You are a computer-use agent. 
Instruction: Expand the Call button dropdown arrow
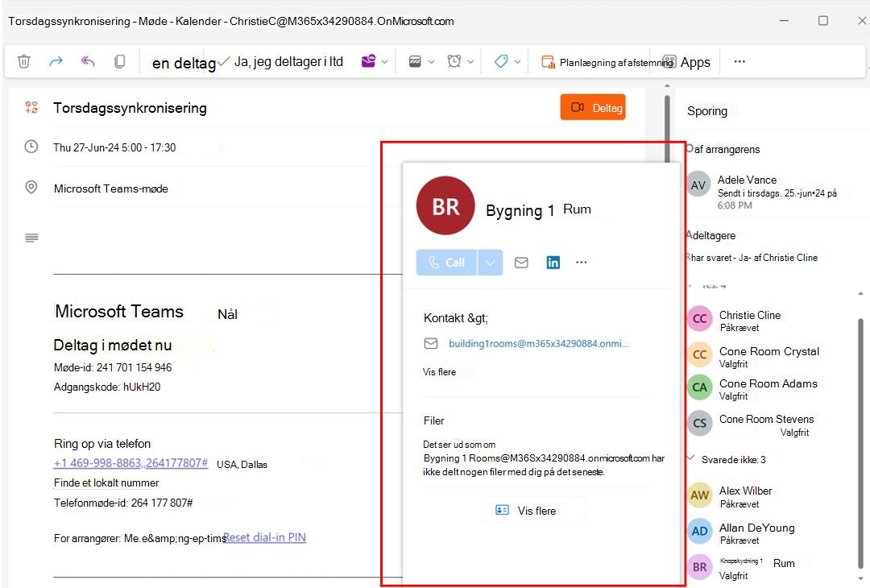point(490,263)
